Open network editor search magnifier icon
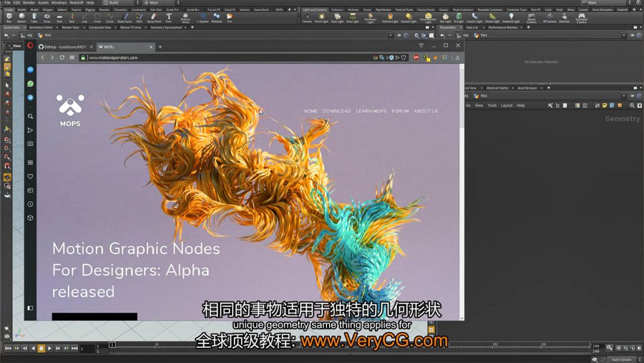This screenshot has height=363, width=644. (x=632, y=106)
